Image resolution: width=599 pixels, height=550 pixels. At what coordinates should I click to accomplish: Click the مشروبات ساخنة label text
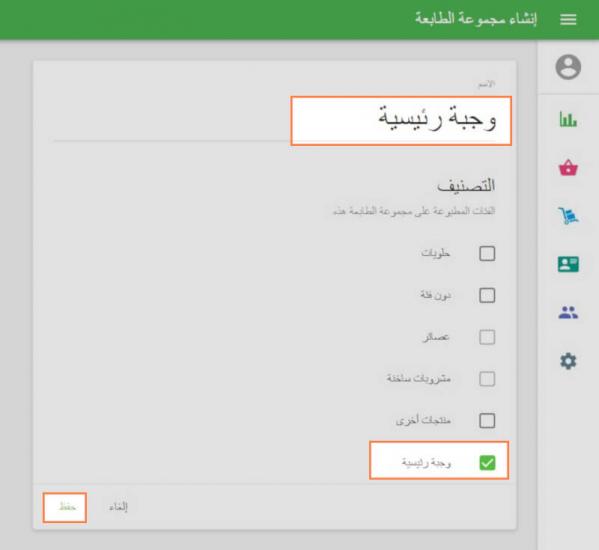[x=419, y=379]
